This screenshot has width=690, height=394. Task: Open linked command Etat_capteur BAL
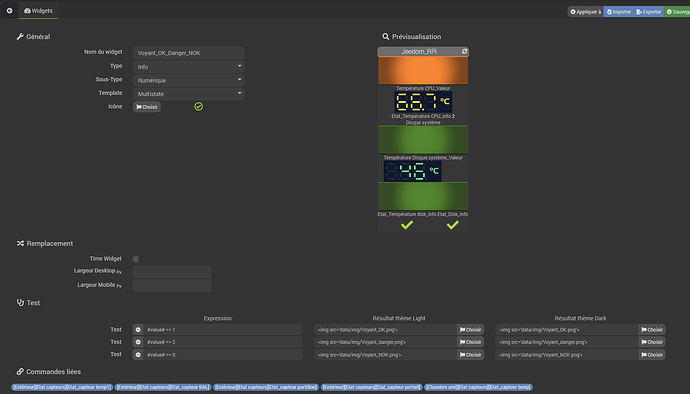pyautogui.click(x=163, y=387)
